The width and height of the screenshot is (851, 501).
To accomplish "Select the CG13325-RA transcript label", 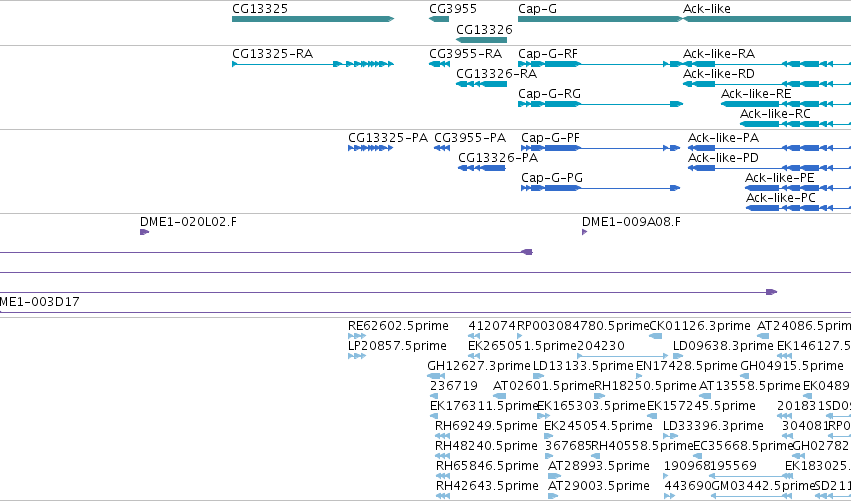I will [272, 54].
